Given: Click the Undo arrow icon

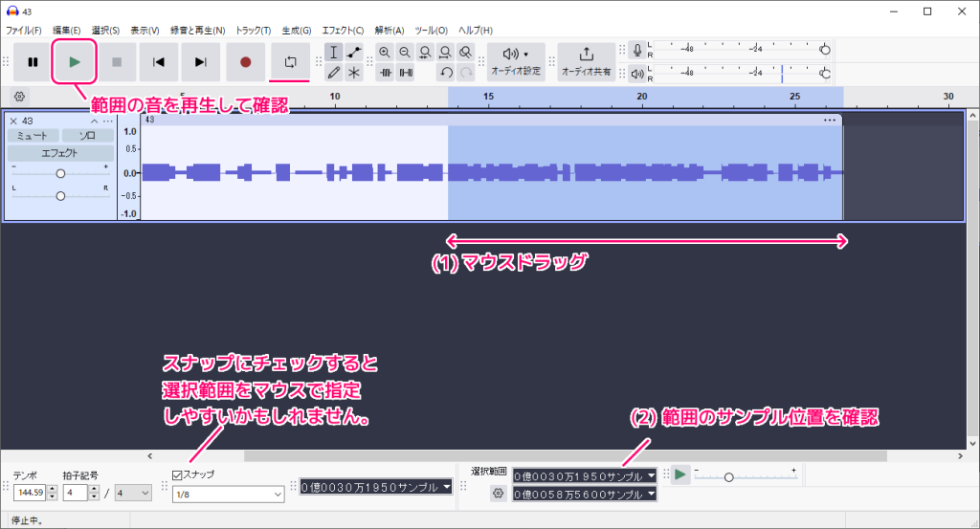Looking at the screenshot, I should [446, 73].
